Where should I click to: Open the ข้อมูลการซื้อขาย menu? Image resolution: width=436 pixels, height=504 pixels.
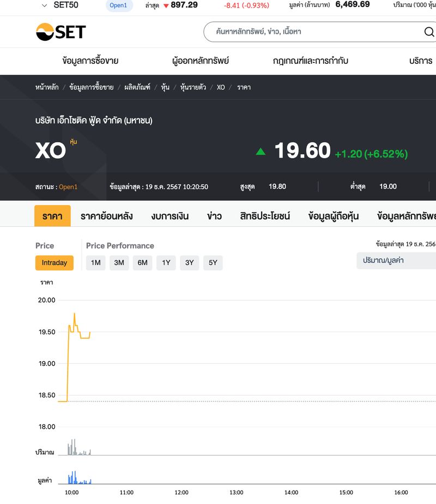click(90, 61)
